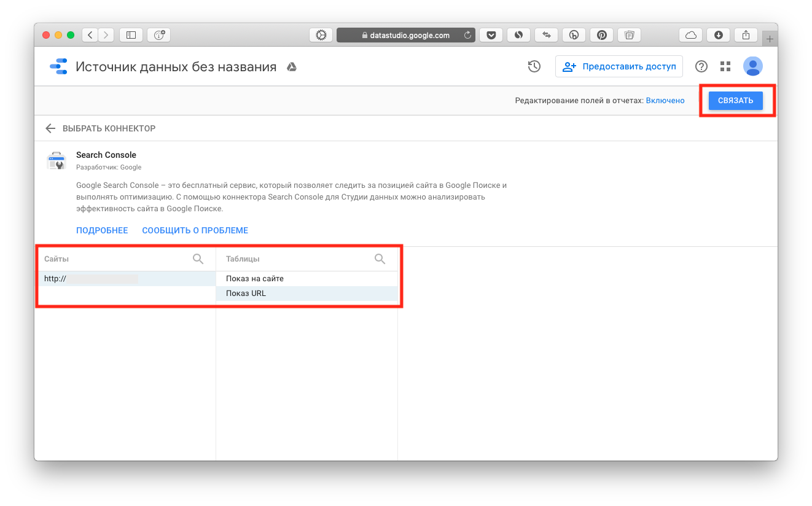This screenshot has height=506, width=812.
Task: Select the Показ на сайте table
Action: point(306,279)
